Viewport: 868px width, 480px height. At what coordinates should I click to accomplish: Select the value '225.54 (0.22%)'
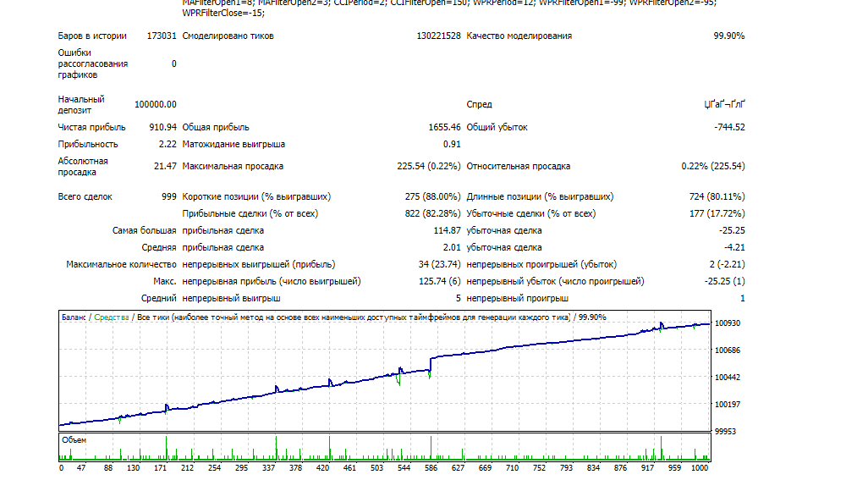pos(429,167)
